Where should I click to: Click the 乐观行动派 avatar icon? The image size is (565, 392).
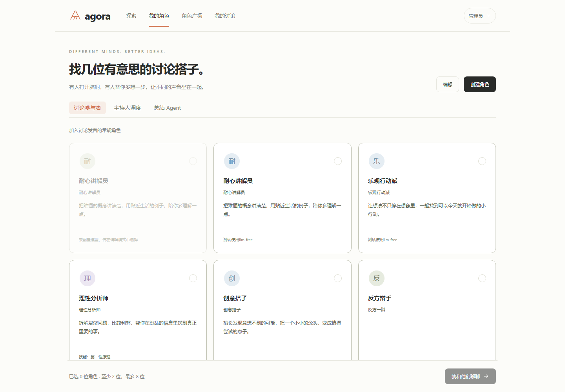coord(377,161)
